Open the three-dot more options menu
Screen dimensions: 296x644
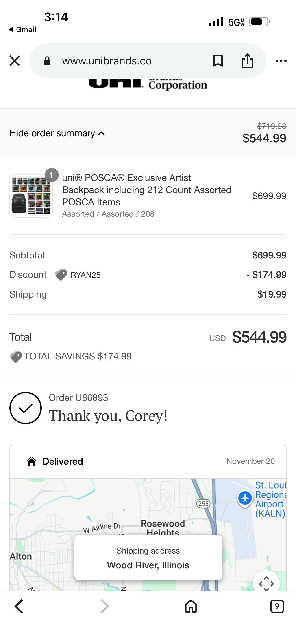click(281, 61)
